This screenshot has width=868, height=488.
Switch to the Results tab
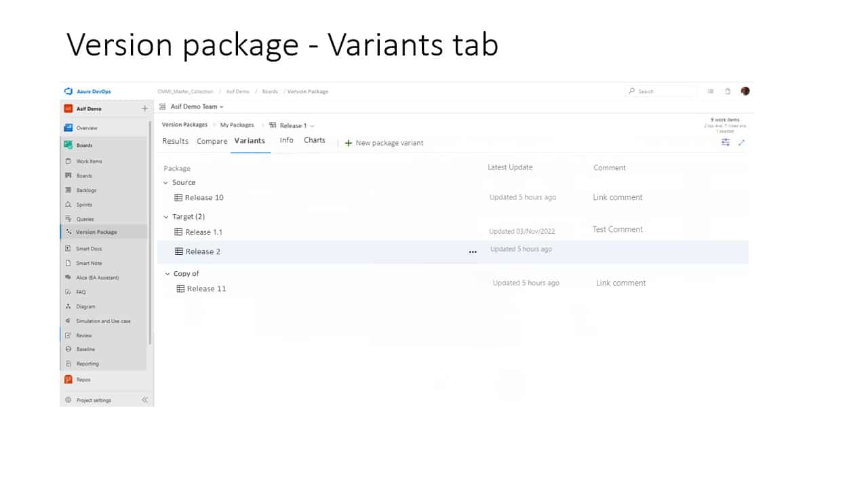175,141
